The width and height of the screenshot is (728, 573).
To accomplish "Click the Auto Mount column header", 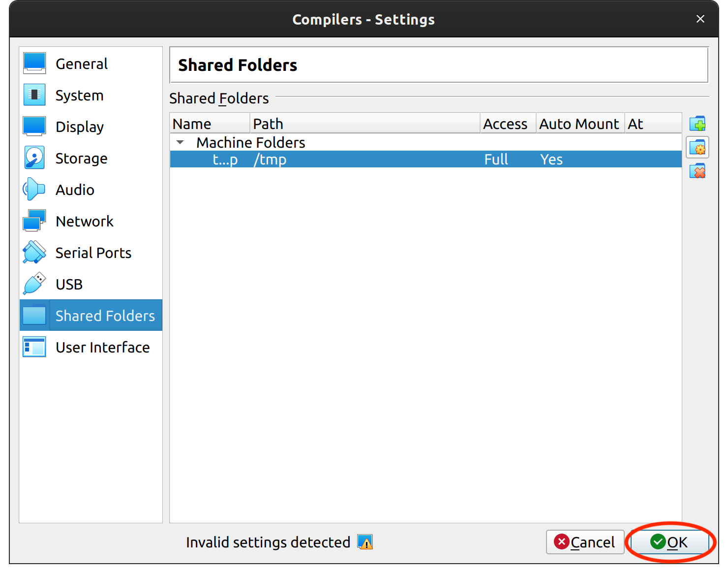I will click(x=579, y=124).
